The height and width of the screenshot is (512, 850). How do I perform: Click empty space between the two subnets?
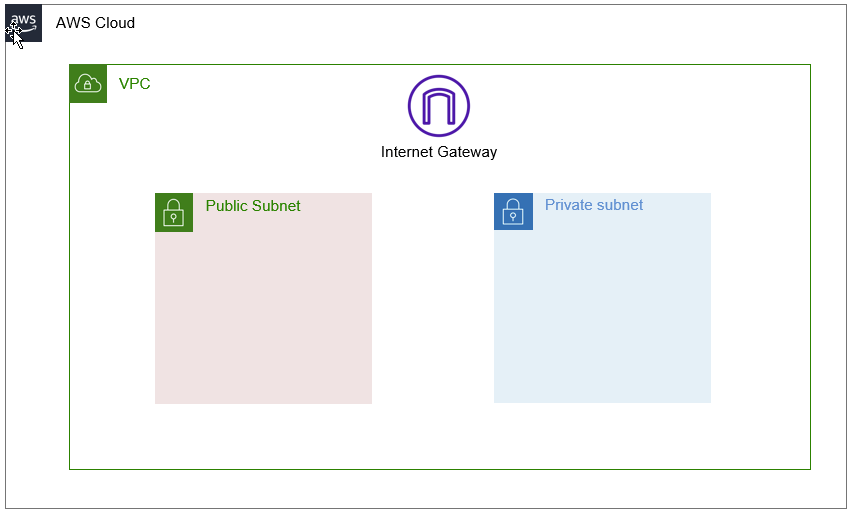433,298
